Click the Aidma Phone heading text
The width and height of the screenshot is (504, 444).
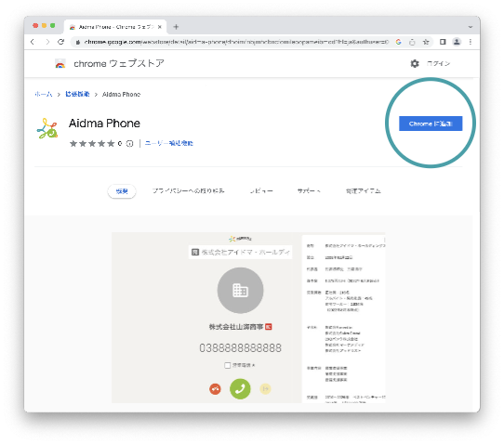pos(104,124)
